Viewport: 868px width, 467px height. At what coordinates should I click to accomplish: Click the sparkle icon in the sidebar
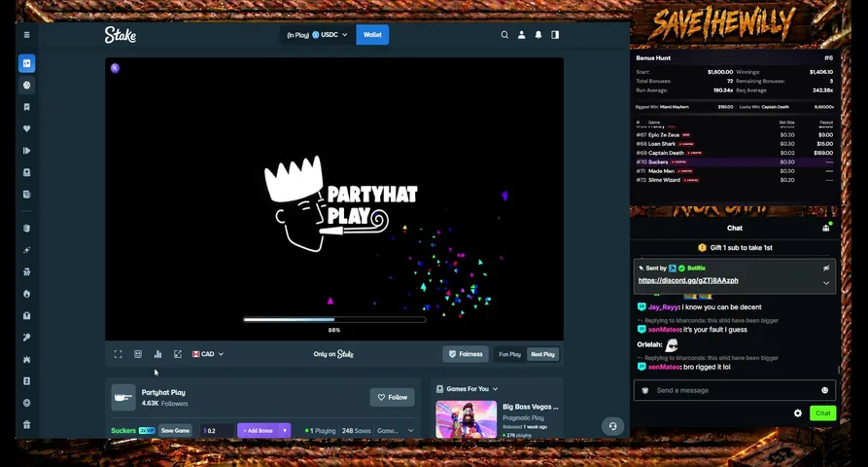click(26, 250)
